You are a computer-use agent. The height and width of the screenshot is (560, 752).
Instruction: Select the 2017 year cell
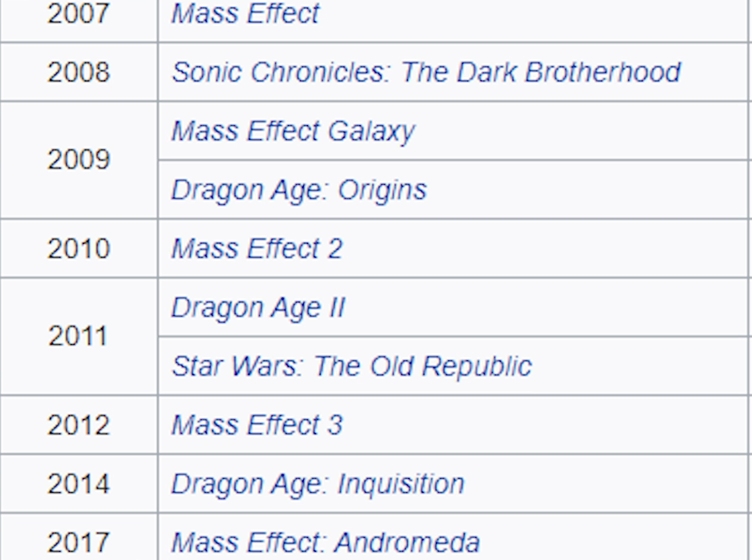[x=79, y=537]
